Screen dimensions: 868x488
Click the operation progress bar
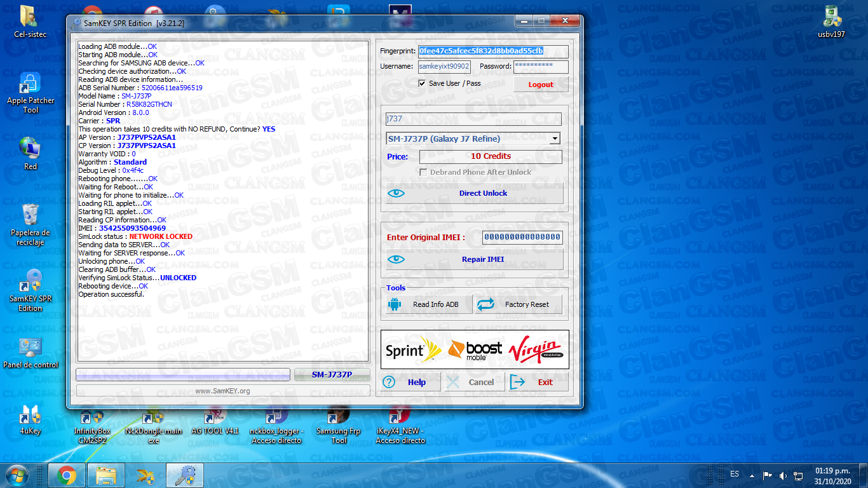(x=183, y=375)
